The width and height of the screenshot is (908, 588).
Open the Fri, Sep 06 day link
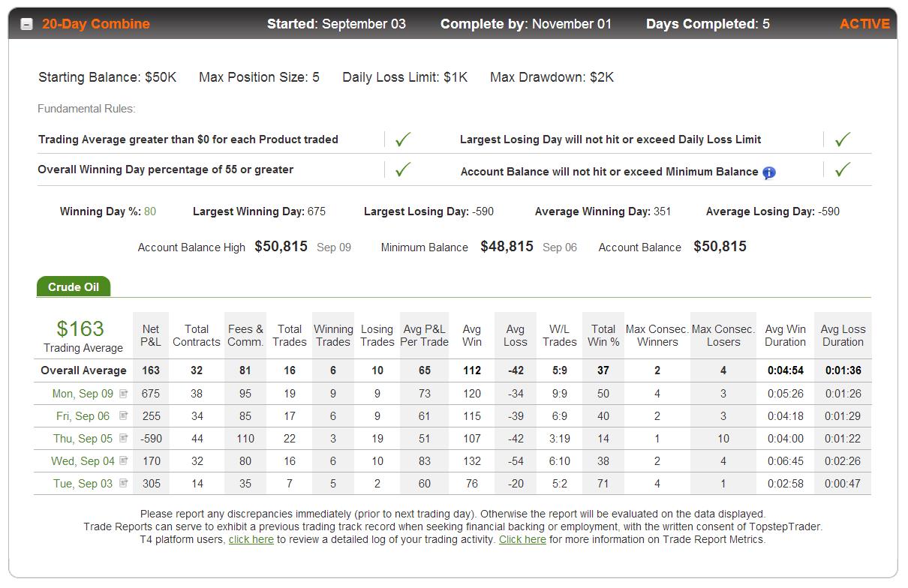(83, 416)
